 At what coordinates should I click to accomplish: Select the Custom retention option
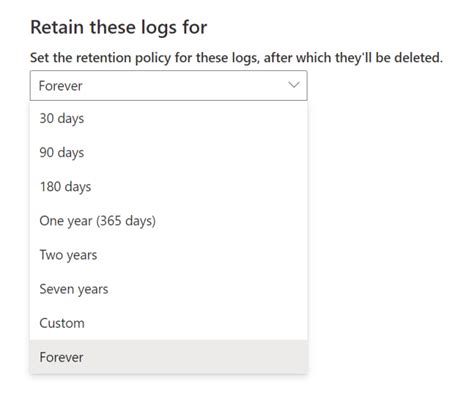click(x=169, y=323)
